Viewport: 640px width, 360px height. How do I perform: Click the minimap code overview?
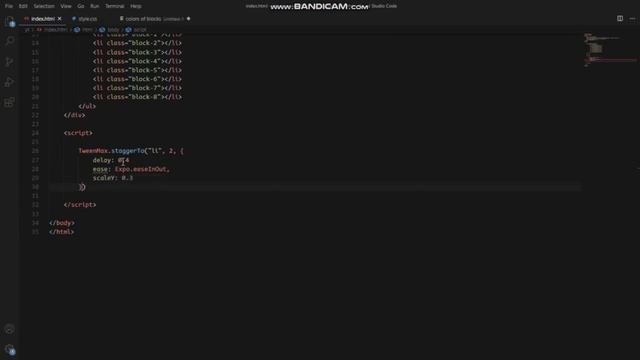click(x=610, y=50)
